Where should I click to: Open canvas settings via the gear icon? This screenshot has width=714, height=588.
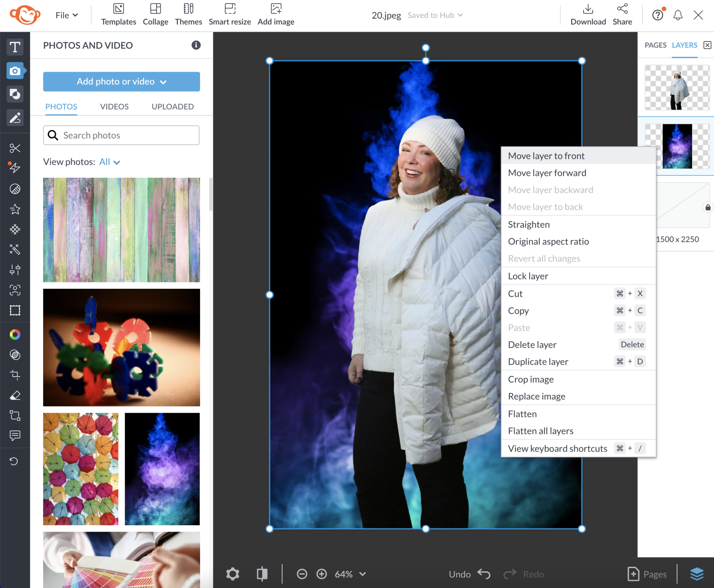233,574
